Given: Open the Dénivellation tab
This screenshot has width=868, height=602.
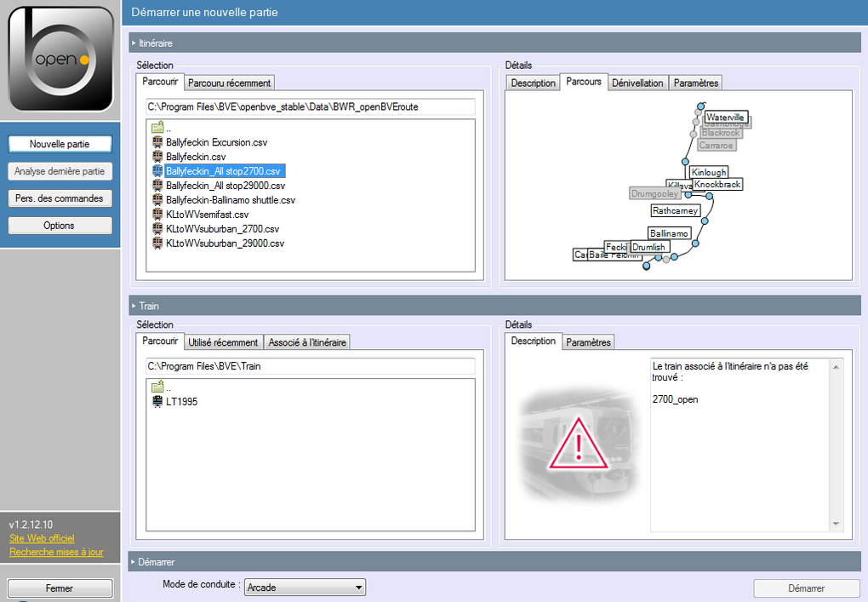Looking at the screenshot, I should [x=637, y=83].
